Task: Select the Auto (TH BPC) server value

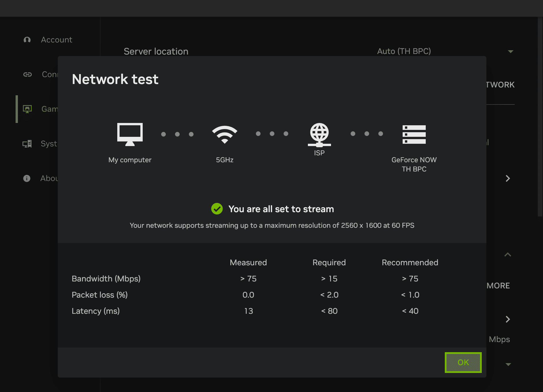Action: pos(404,51)
